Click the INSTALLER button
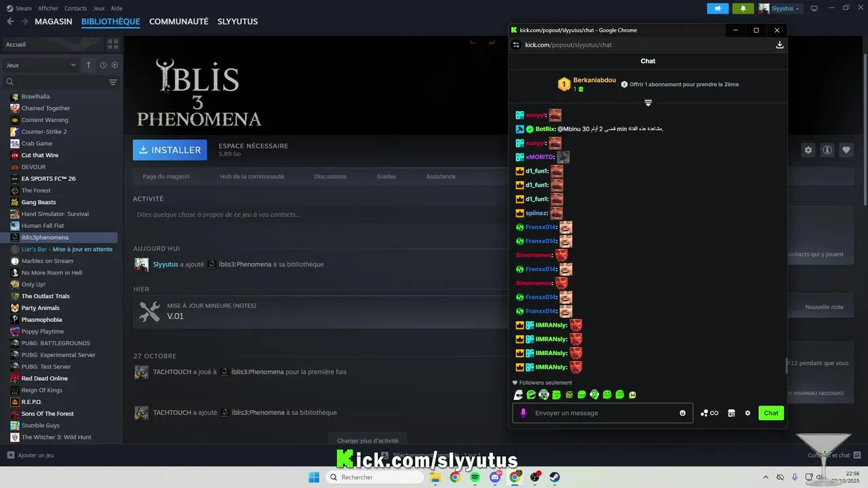 (170, 150)
